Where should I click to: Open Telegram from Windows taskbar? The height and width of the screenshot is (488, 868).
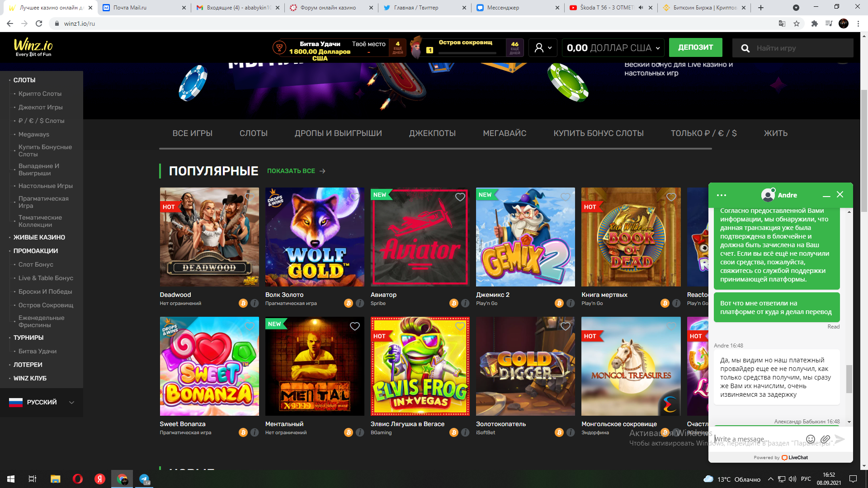point(145,479)
